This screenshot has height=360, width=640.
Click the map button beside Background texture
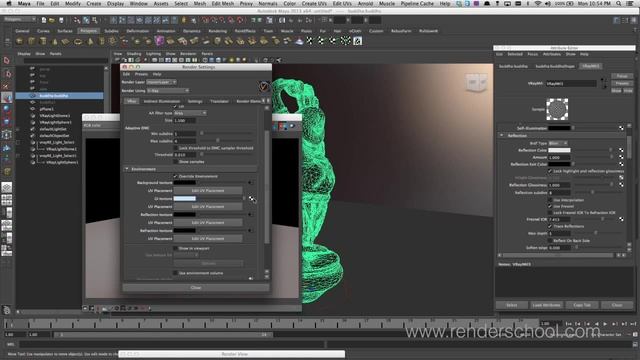250,182
